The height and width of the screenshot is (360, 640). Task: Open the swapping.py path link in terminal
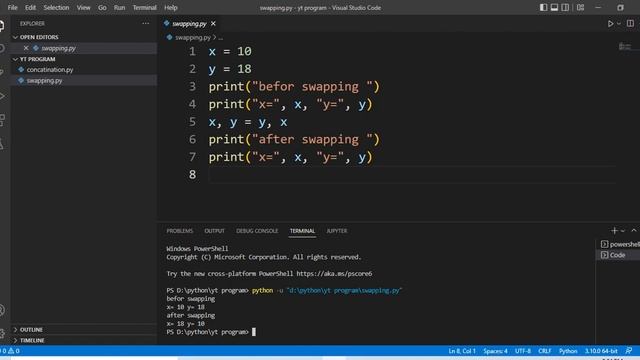pos(344,291)
